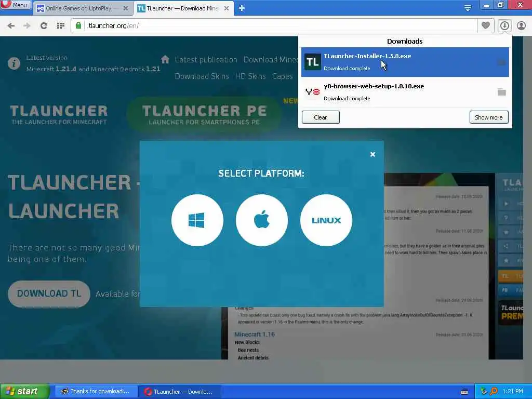
Task: Go forward with the forward arrow
Action: (x=27, y=26)
